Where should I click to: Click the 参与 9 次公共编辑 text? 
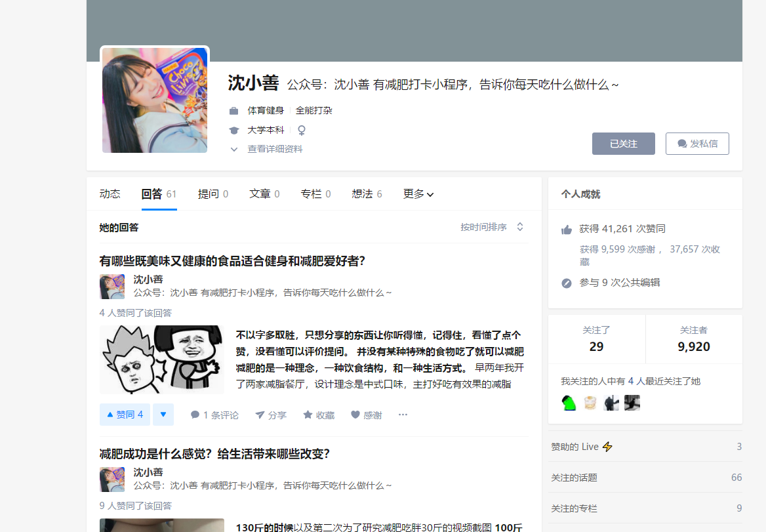pos(620,283)
